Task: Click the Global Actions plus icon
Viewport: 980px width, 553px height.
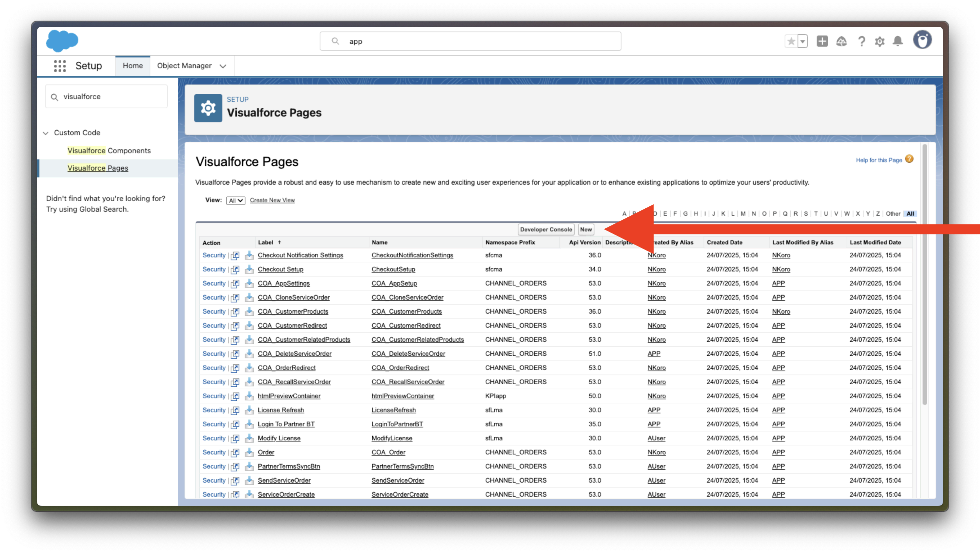Action: click(x=822, y=41)
